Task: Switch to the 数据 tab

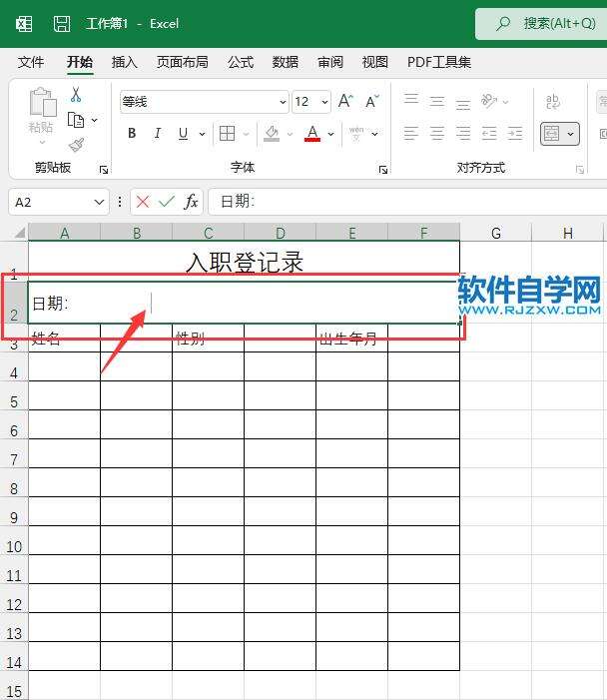Action: pos(286,62)
